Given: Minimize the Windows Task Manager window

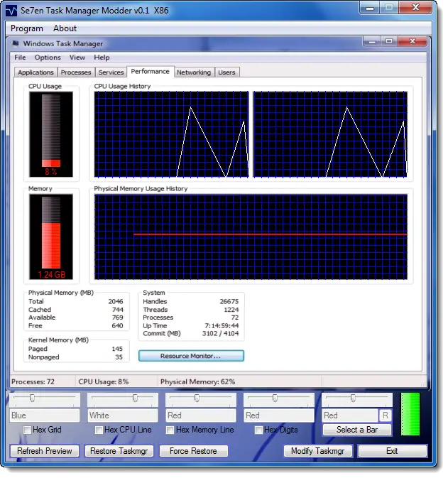Looking at the screenshot, I should (x=373, y=41).
